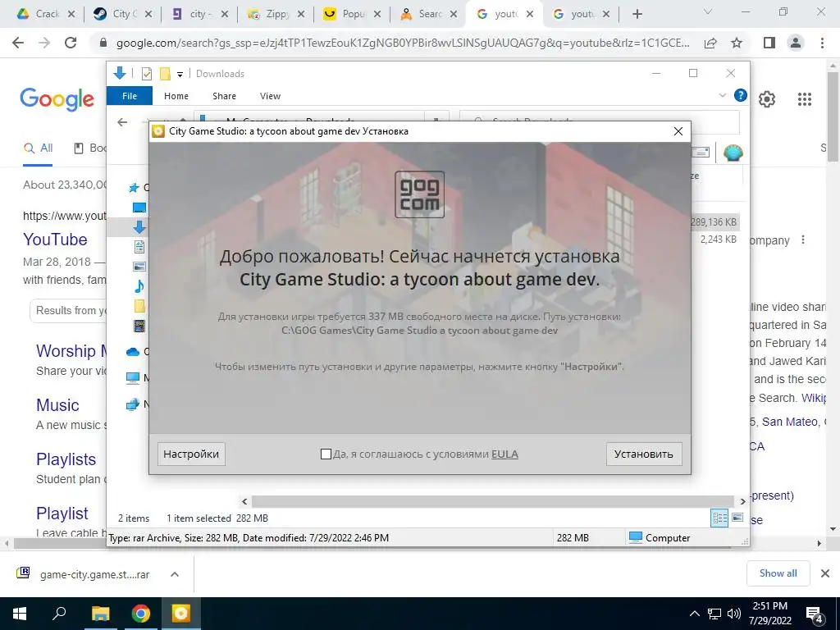Close the Chrome downloads bar
The height and width of the screenshot is (630, 840).
pos(825,573)
